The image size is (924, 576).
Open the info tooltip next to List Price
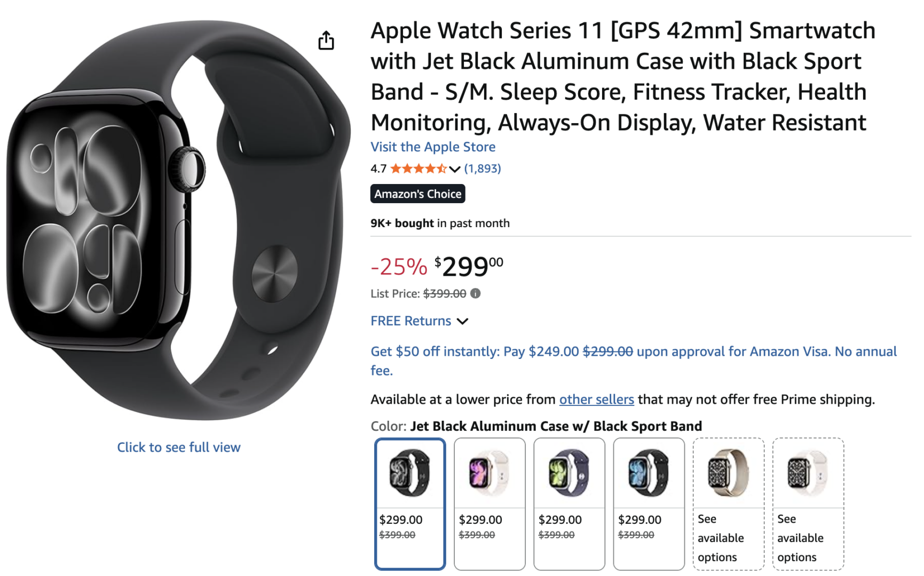[476, 293]
